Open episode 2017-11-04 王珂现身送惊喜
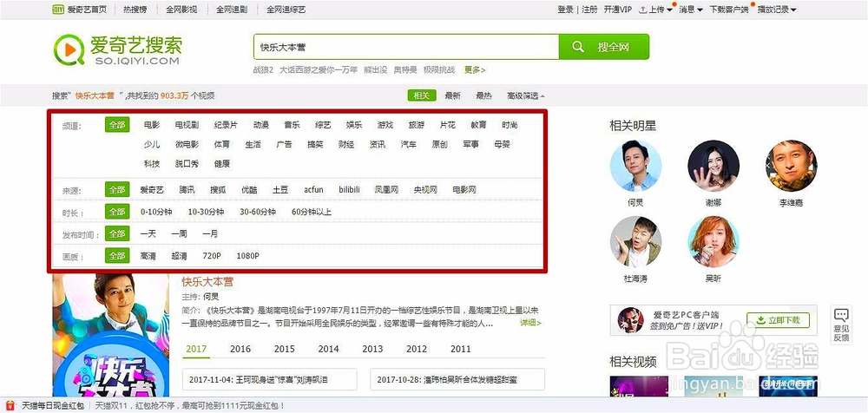The image size is (868, 413). click(270, 380)
